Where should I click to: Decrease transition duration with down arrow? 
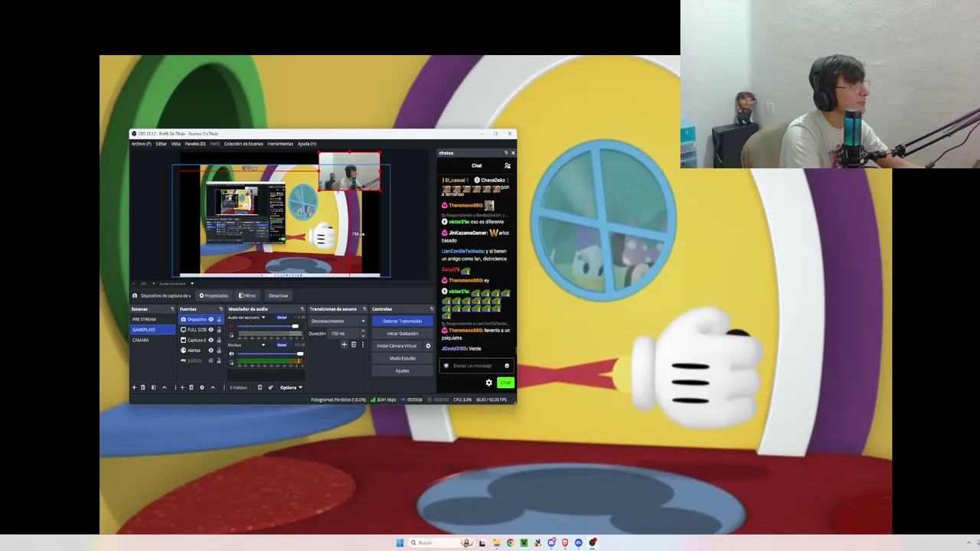[363, 336]
